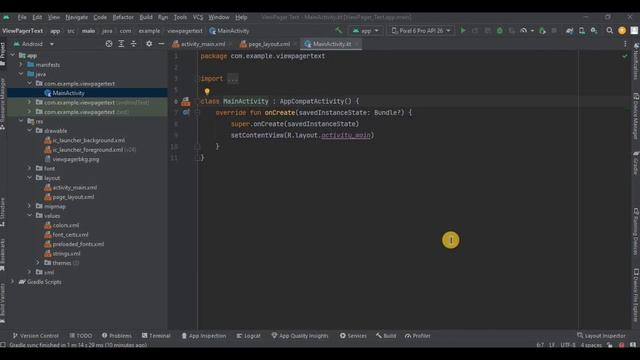
Task: Expand the manifests folder
Action: (21, 64)
